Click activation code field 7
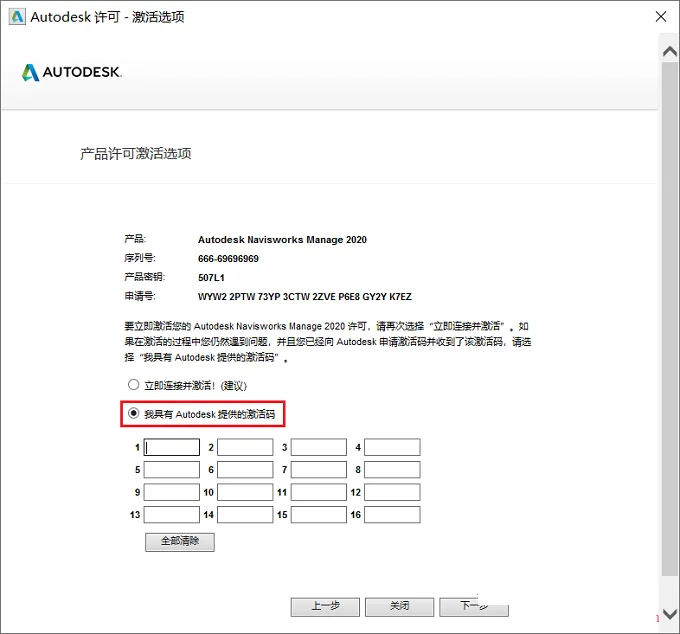The height and width of the screenshot is (634, 680). click(x=319, y=470)
